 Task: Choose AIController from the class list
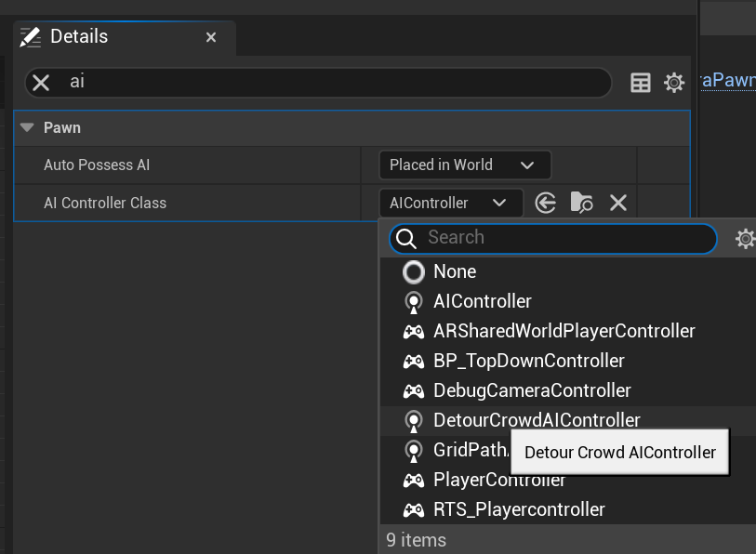[x=482, y=301]
